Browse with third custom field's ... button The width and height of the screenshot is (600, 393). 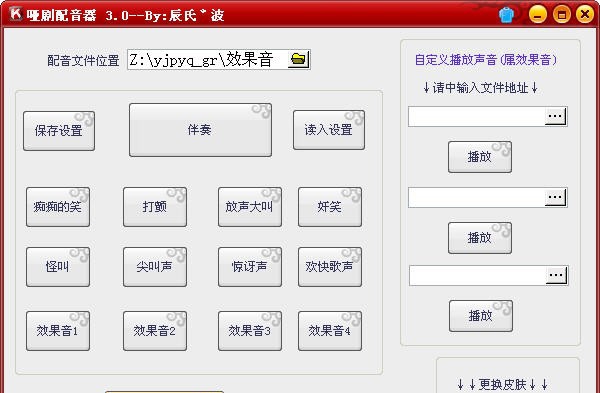(556, 275)
